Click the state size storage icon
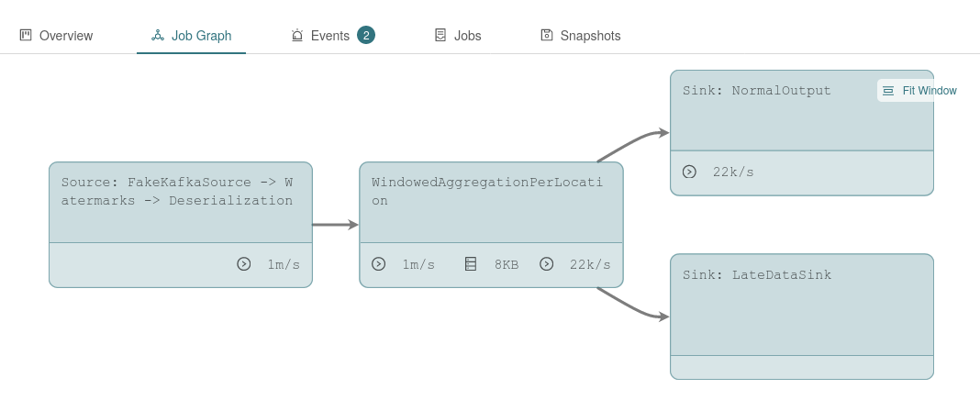This screenshot has height=400, width=980. click(471, 263)
